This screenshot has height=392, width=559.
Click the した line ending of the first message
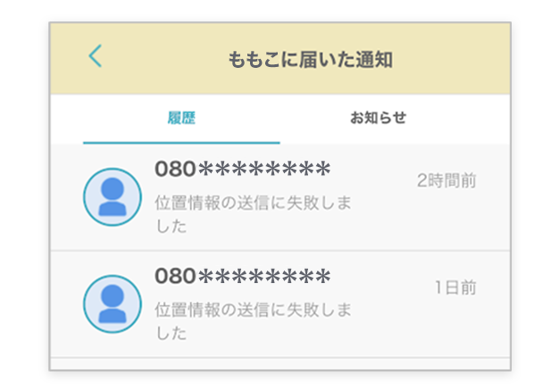point(171,227)
